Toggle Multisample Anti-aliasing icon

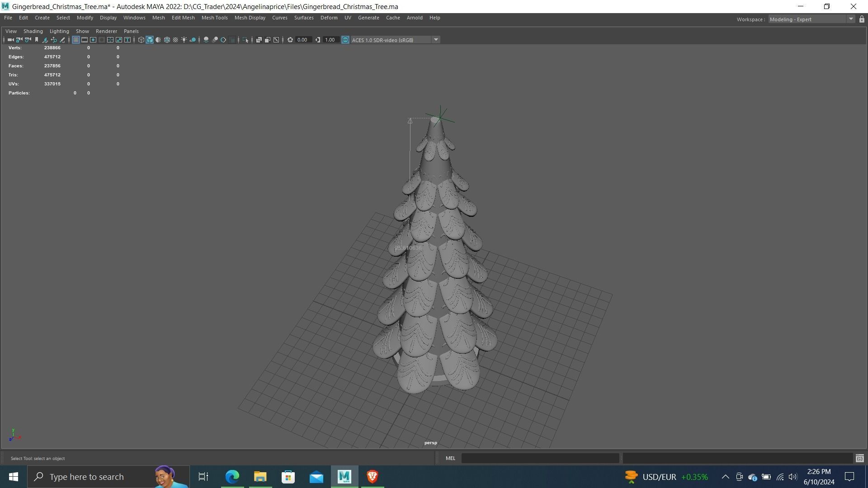pos(223,40)
